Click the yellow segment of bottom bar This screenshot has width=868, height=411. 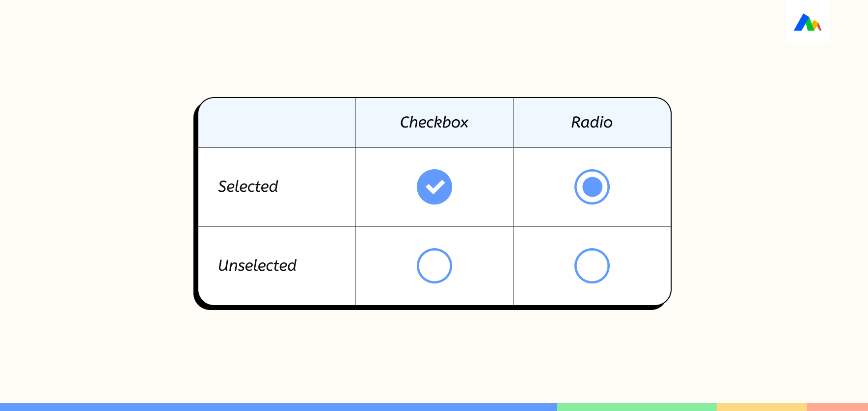[x=762, y=407]
